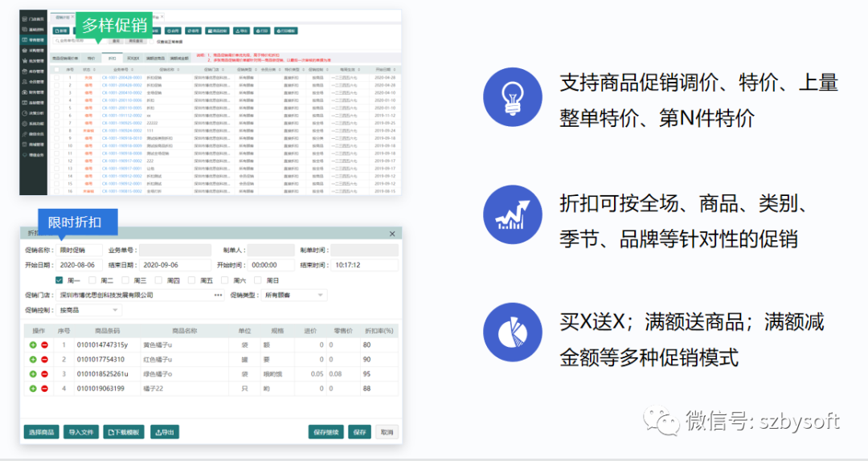This screenshot has width=868, height=461.
Task: Click the green add icon in row 4
Action: point(33,389)
